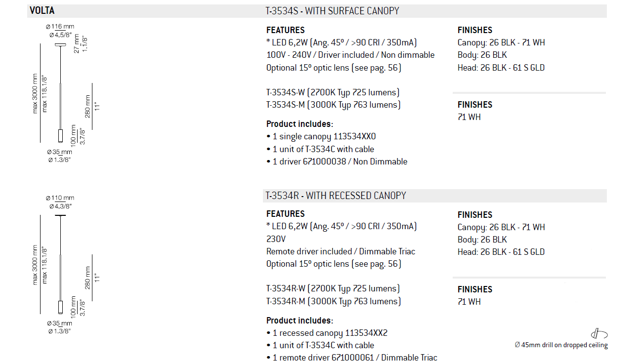Click the surface canopy pendant lamp drawing

60,92
